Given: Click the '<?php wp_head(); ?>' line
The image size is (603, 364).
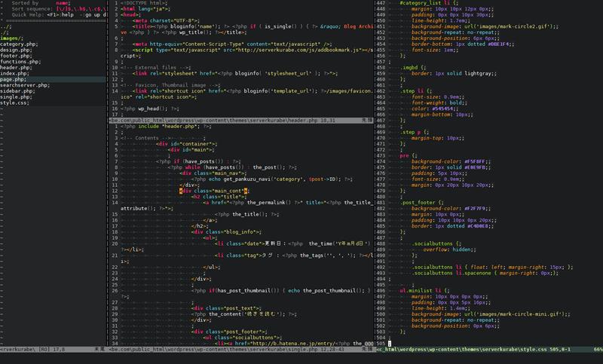Looking at the screenshot, I should click(149, 109).
